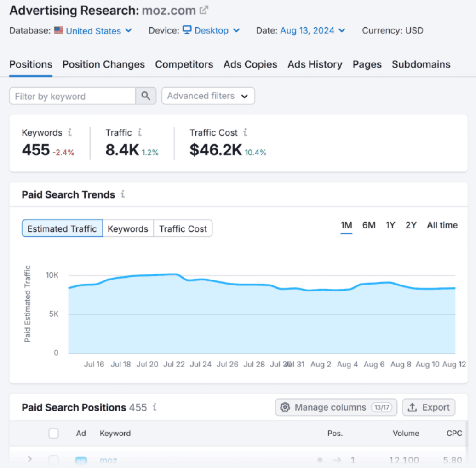This screenshot has width=476, height=468.
Task: Click the search magnifier icon
Action: pyautogui.click(x=146, y=96)
